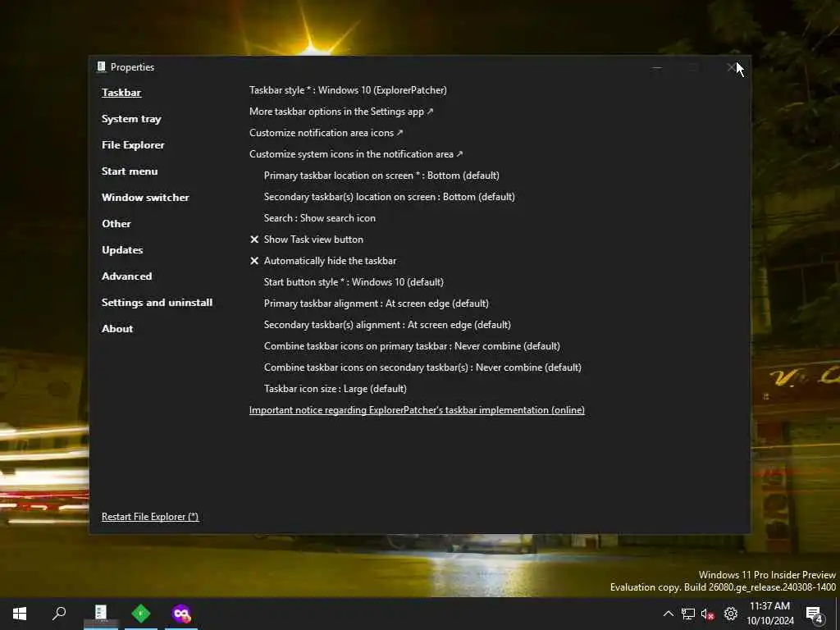
Task: Maximize the Properties window
Action: coord(694,67)
